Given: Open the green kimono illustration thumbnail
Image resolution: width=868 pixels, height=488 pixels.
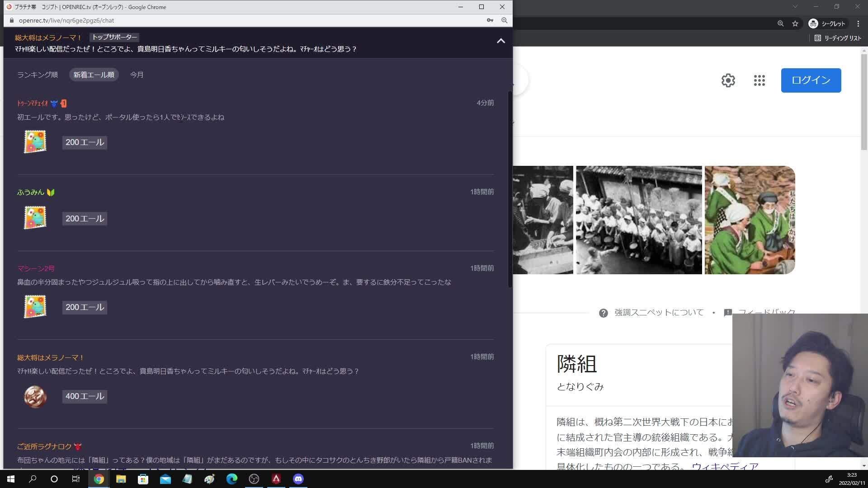Looking at the screenshot, I should [750, 220].
